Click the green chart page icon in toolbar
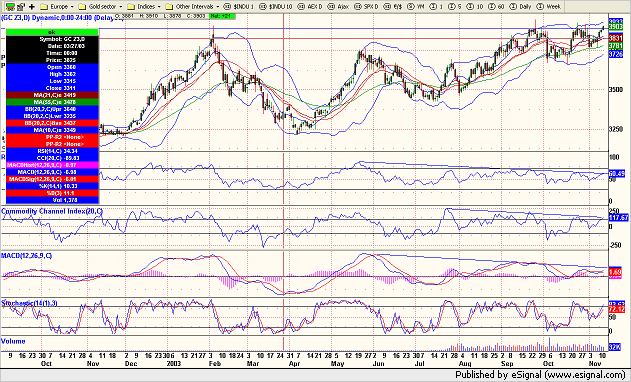 [x=10, y=6]
